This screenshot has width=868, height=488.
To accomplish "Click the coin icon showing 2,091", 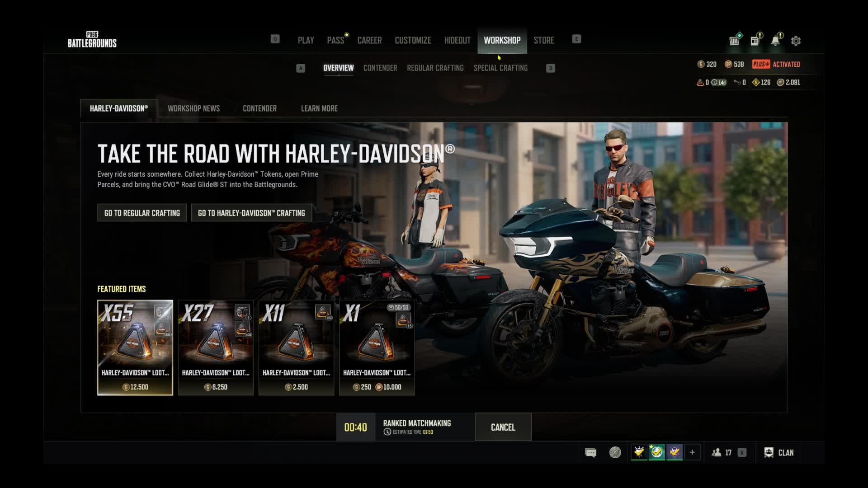I will pos(780,82).
